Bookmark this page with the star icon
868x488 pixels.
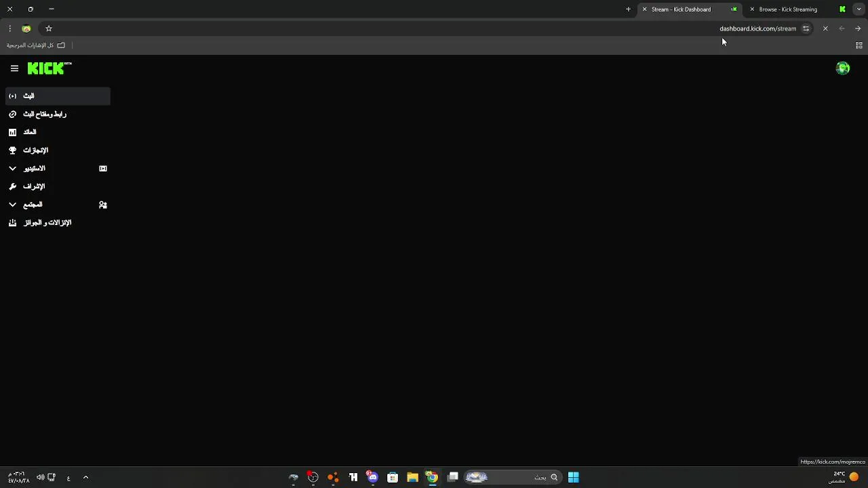point(49,28)
